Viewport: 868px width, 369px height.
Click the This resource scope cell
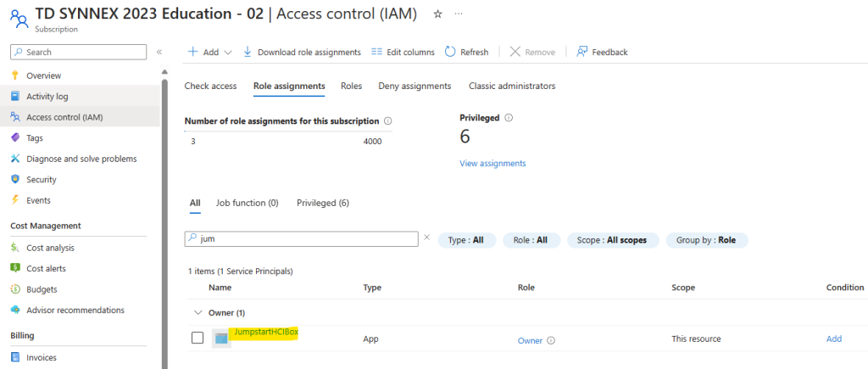(697, 338)
